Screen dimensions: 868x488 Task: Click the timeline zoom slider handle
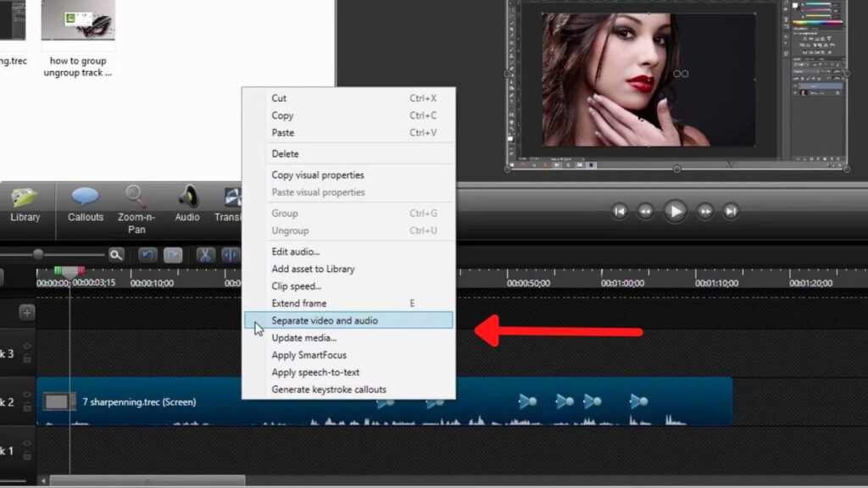[38, 254]
